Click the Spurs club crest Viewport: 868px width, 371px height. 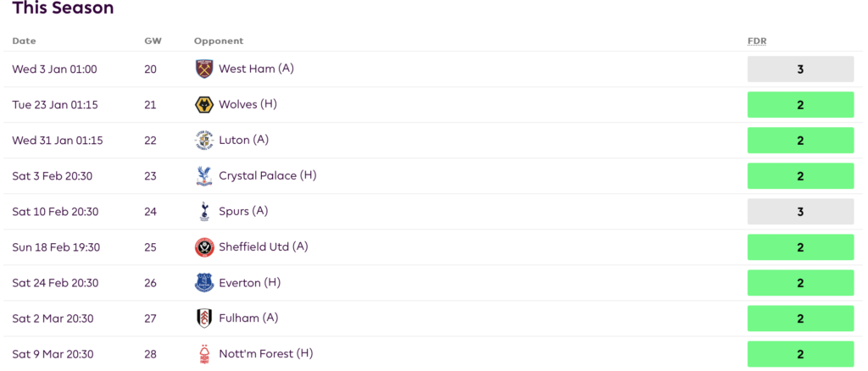click(x=204, y=211)
